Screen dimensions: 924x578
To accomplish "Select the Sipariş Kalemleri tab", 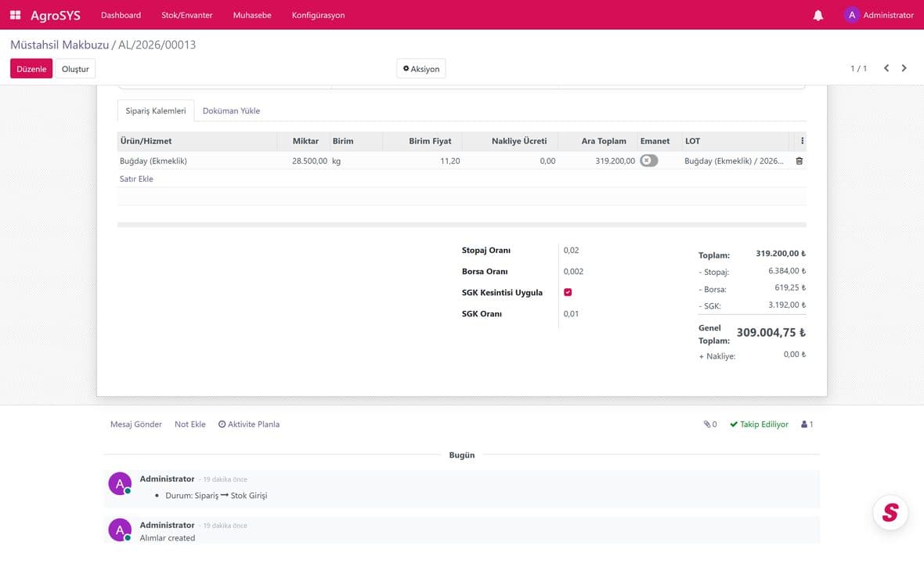I will (156, 110).
